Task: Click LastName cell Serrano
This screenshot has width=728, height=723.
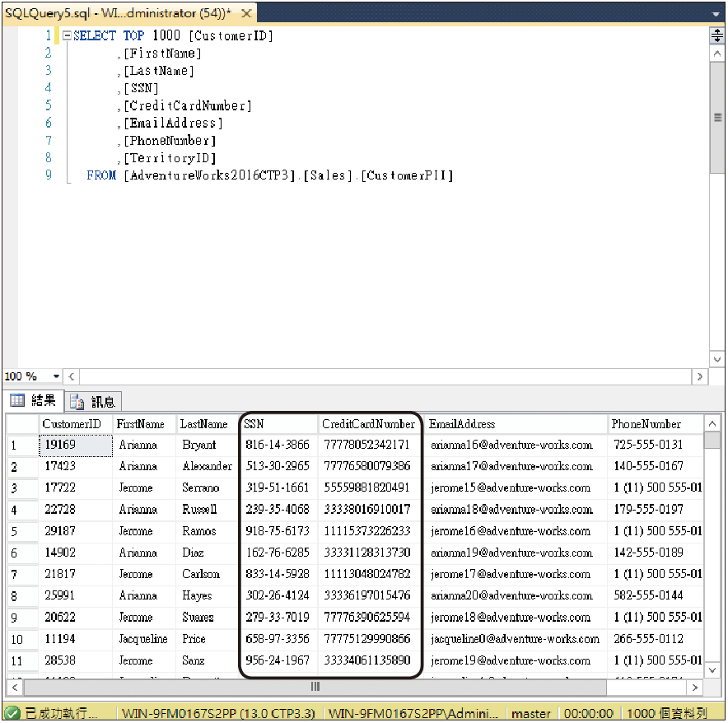Action: point(207,488)
